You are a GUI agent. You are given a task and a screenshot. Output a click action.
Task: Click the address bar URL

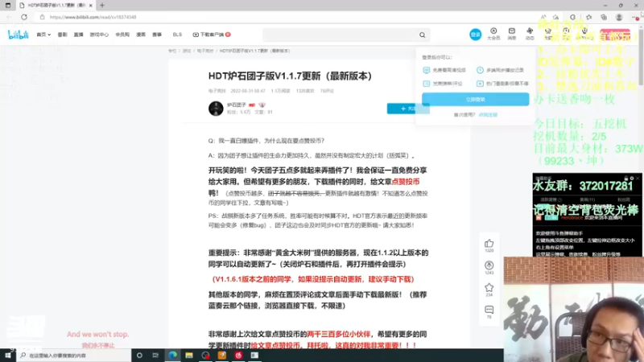pos(93,17)
